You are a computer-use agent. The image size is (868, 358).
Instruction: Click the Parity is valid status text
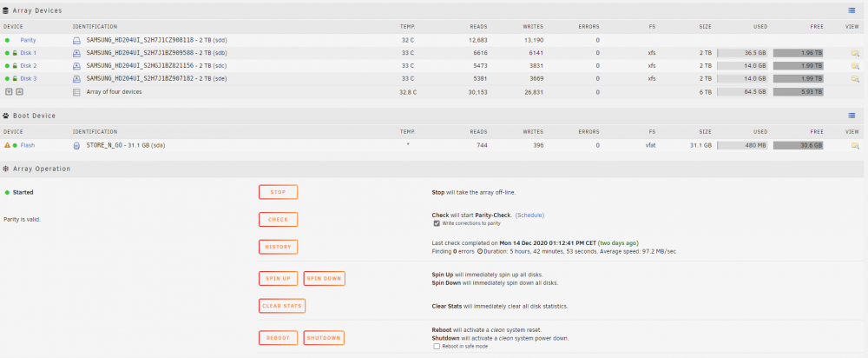23,220
